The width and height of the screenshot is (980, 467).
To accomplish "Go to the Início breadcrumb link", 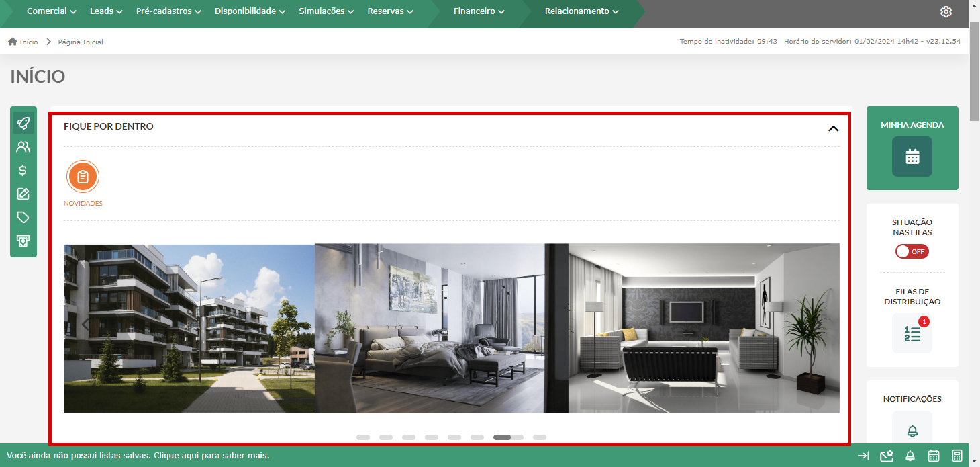I will (x=28, y=42).
